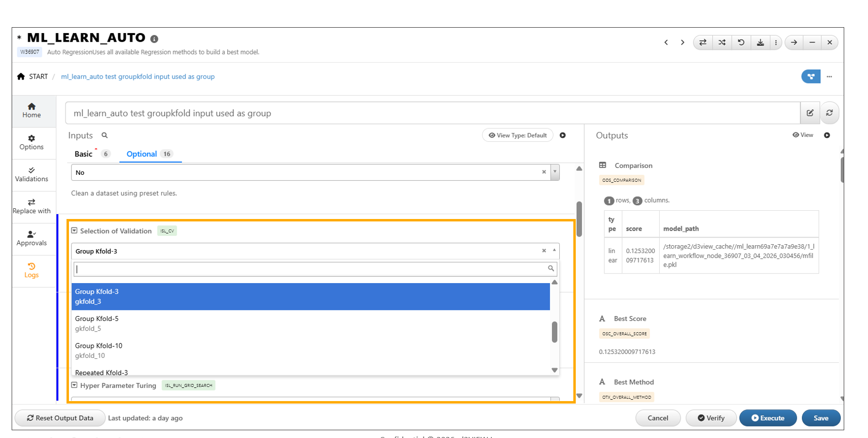Click the shuffle icon in top toolbar
The height and width of the screenshot is (438, 868).
722,43
